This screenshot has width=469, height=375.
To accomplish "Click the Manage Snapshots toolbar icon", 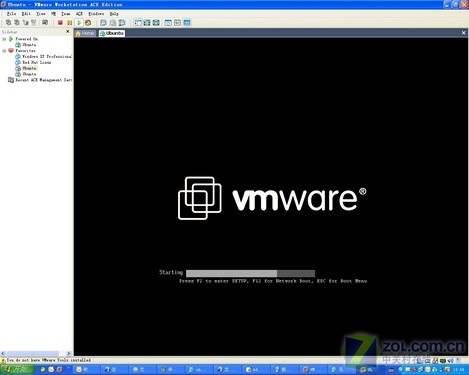I will pyautogui.click(x=122, y=23).
